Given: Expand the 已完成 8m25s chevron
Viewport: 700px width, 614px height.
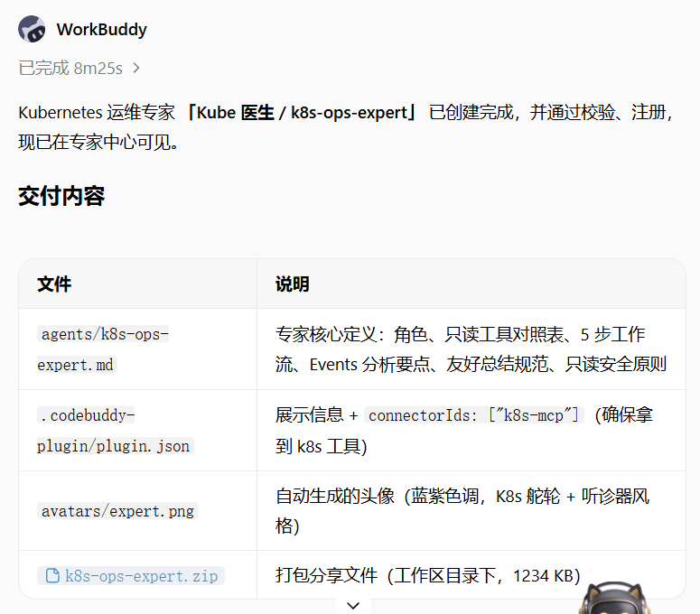Looking at the screenshot, I should pyautogui.click(x=136, y=69).
